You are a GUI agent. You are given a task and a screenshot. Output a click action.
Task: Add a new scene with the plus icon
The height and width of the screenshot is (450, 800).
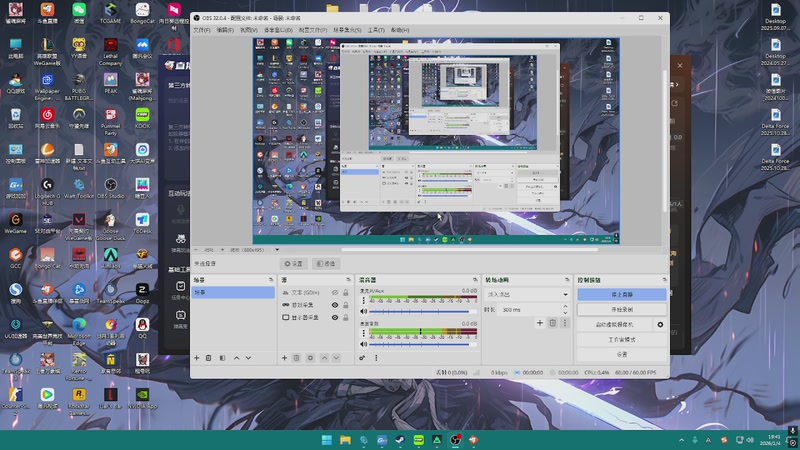(196, 357)
